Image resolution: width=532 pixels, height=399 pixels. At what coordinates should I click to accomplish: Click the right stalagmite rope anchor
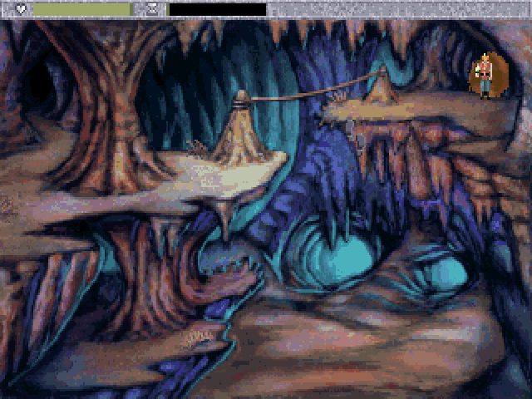382,85
